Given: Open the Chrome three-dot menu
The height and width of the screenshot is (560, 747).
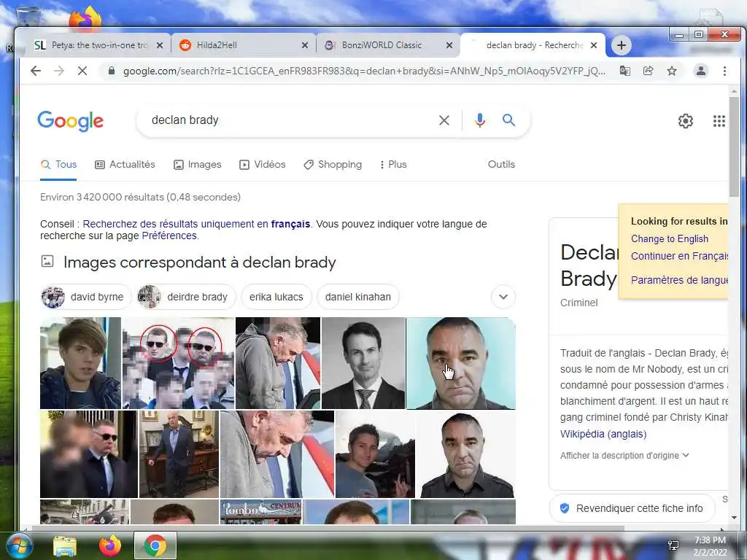Looking at the screenshot, I should coord(724,71).
